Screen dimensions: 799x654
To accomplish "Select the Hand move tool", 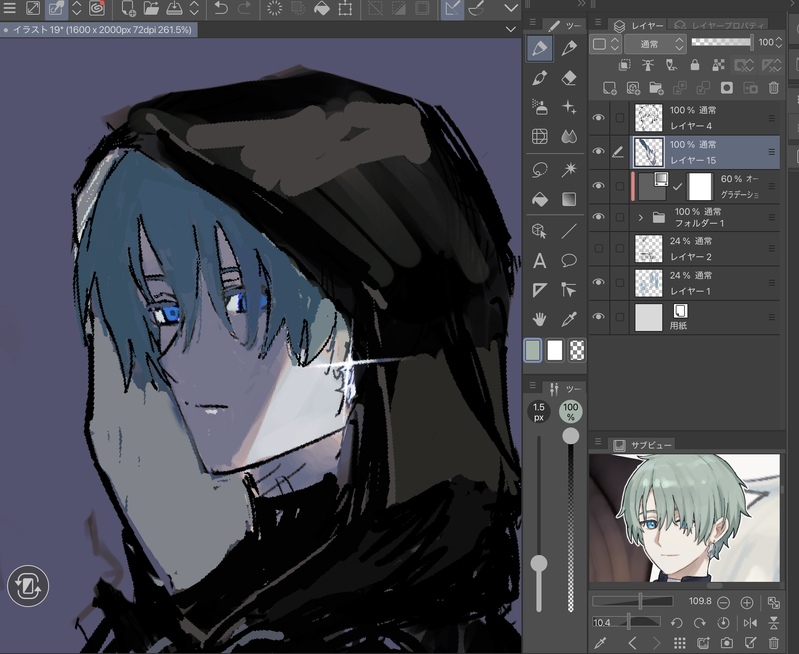I will (540, 320).
